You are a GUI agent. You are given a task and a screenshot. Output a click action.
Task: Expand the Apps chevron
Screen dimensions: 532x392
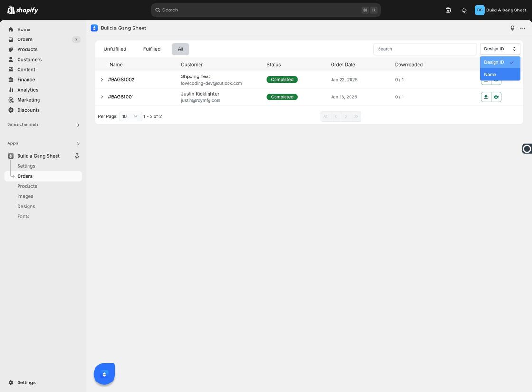[x=78, y=143]
